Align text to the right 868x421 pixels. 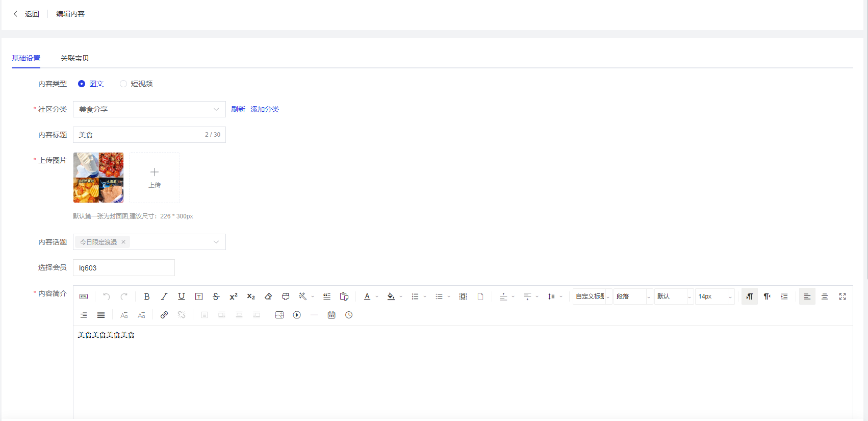84,315
